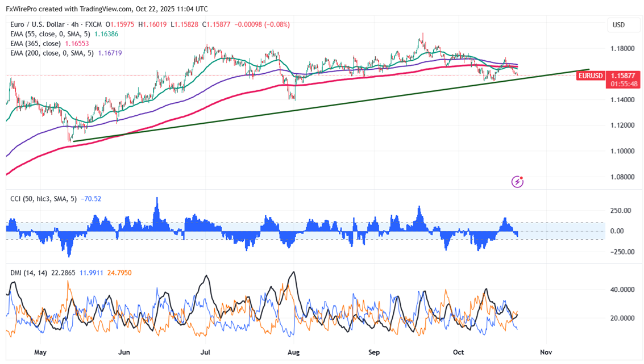Click the 250.00 CCI axis label

point(621,211)
